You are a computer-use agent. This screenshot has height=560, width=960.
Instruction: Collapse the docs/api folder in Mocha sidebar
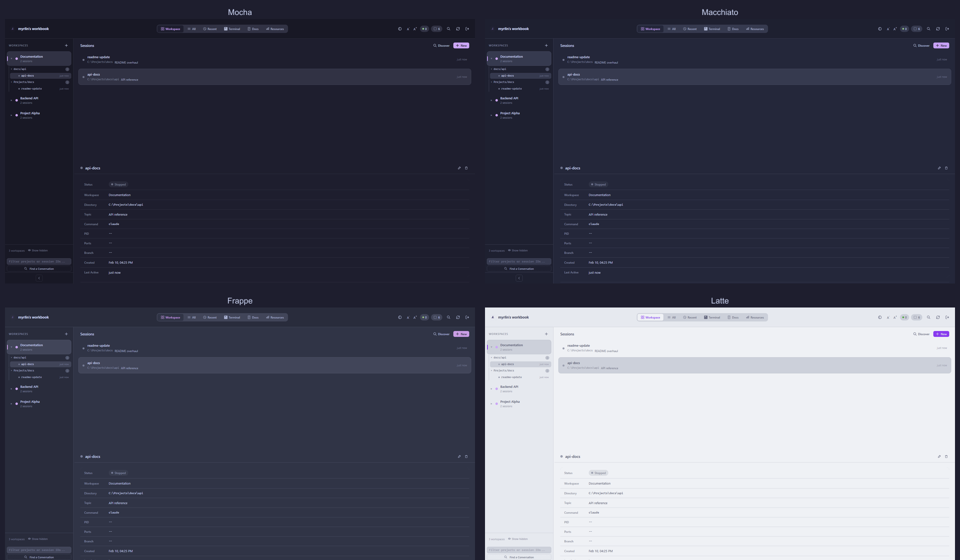[11, 69]
